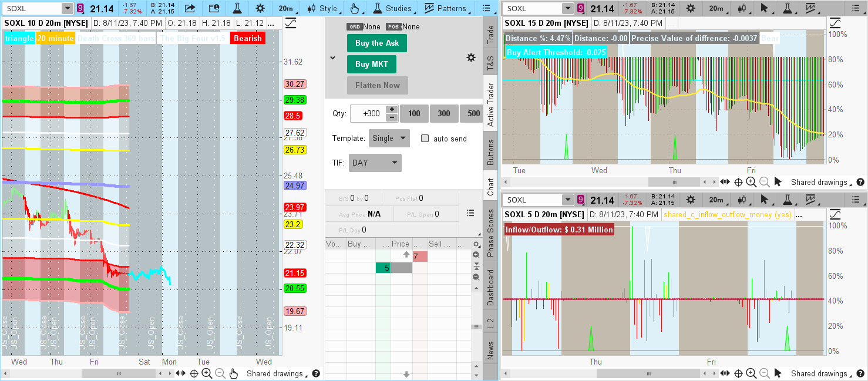Image resolution: width=868 pixels, height=381 pixels.
Task: Expand the SOXL symbol dropdown in left chart
Action: (x=68, y=8)
